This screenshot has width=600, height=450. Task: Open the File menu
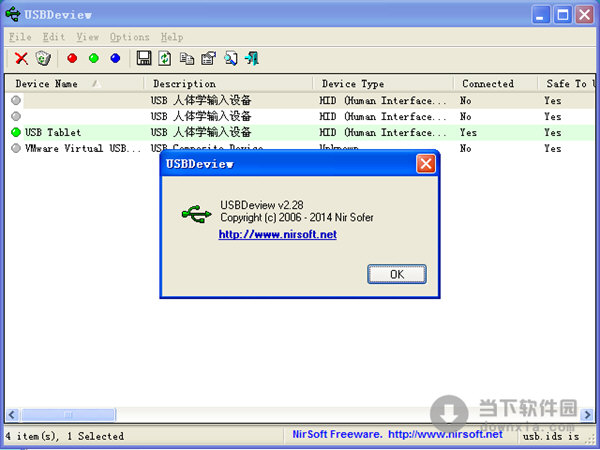(20, 37)
